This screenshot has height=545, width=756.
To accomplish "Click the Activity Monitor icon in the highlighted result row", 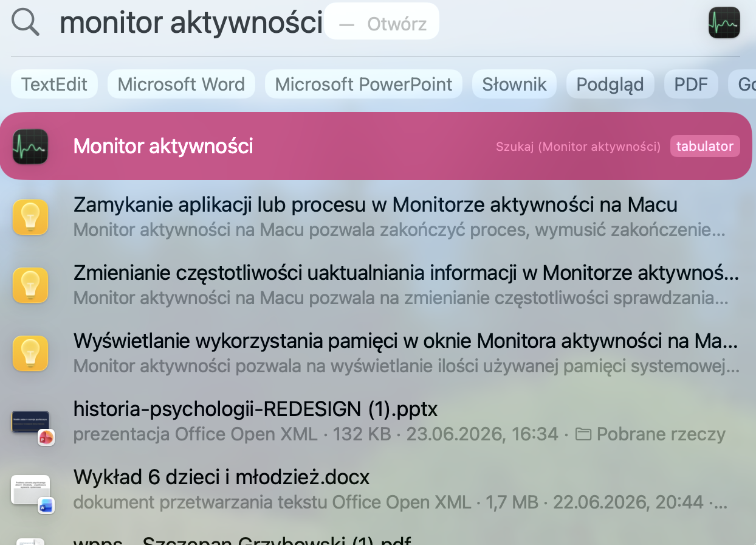I will (30, 146).
